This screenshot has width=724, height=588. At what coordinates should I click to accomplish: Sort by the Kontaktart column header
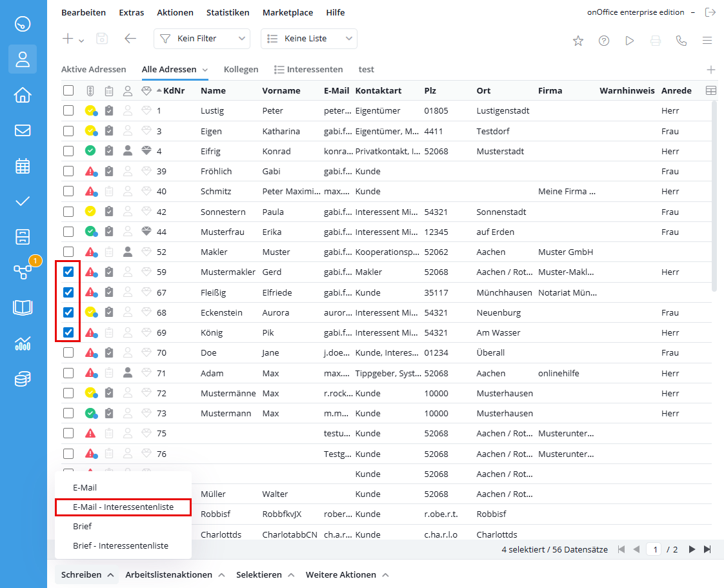379,90
